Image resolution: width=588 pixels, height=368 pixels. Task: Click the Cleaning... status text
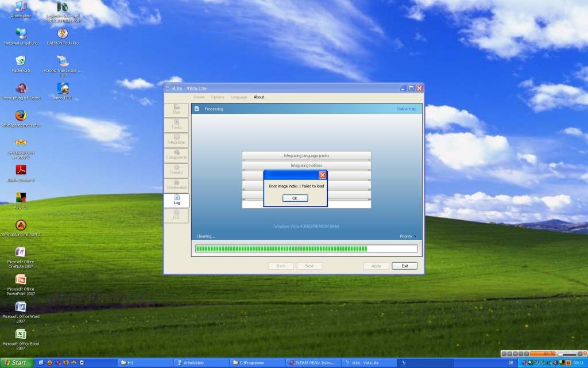point(206,236)
